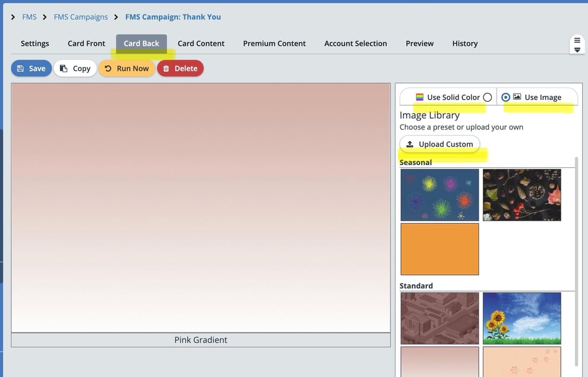
Task: Select the isometric city buildings image
Action: (x=440, y=319)
